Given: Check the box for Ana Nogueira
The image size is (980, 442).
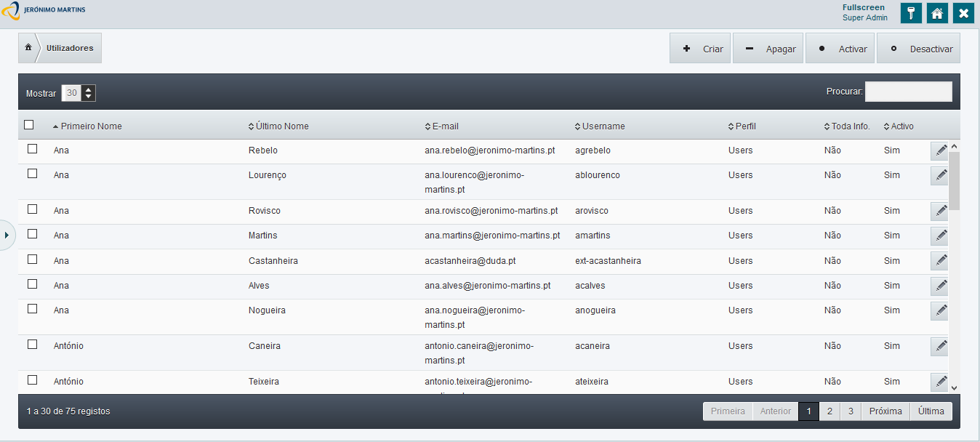Looking at the screenshot, I should point(32,309).
